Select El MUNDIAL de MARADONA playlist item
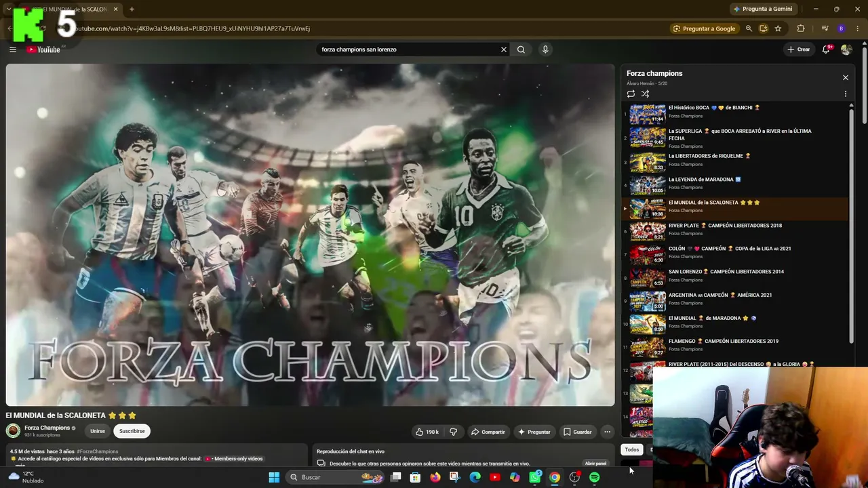Screen dimensions: 868x488 click(x=734, y=324)
